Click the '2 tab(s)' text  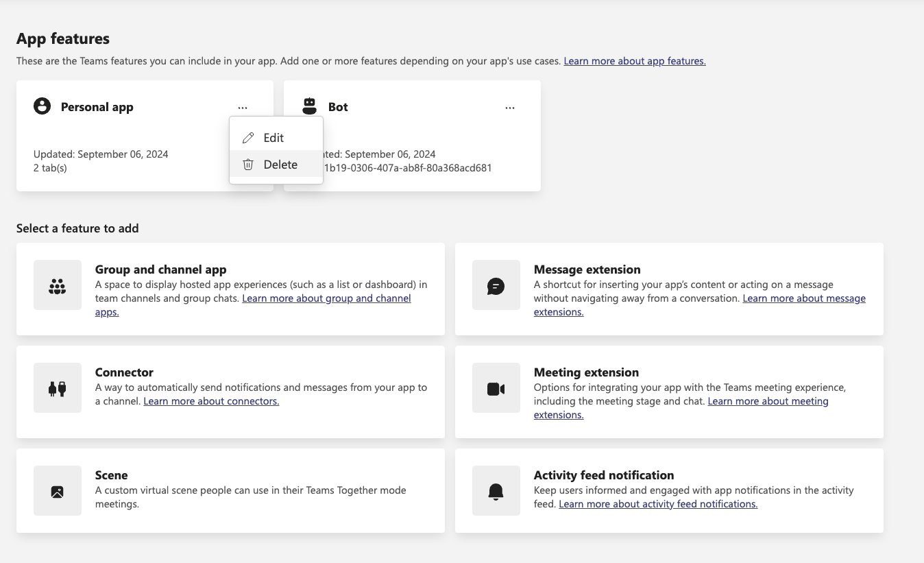(50, 168)
